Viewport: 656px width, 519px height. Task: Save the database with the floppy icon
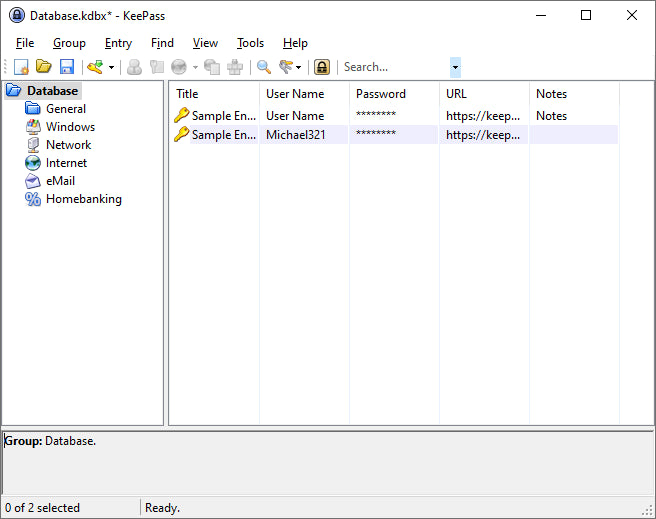(x=67, y=67)
